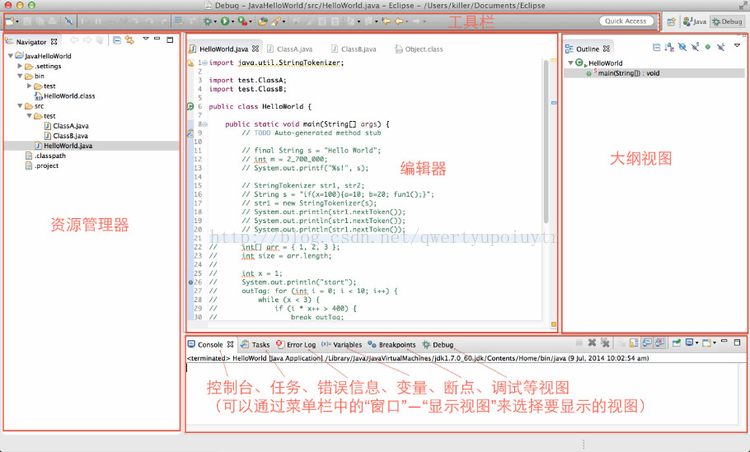The height and width of the screenshot is (452, 750).
Task: Click Collapse All icon in Outline view
Action: [x=657, y=47]
